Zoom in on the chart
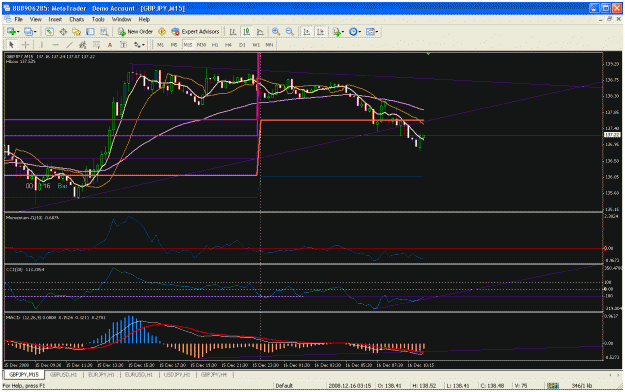The width and height of the screenshot is (625, 392). point(275,32)
